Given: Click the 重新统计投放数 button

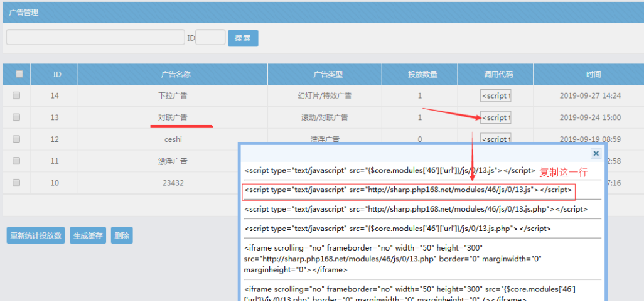Looking at the screenshot, I should [x=36, y=235].
